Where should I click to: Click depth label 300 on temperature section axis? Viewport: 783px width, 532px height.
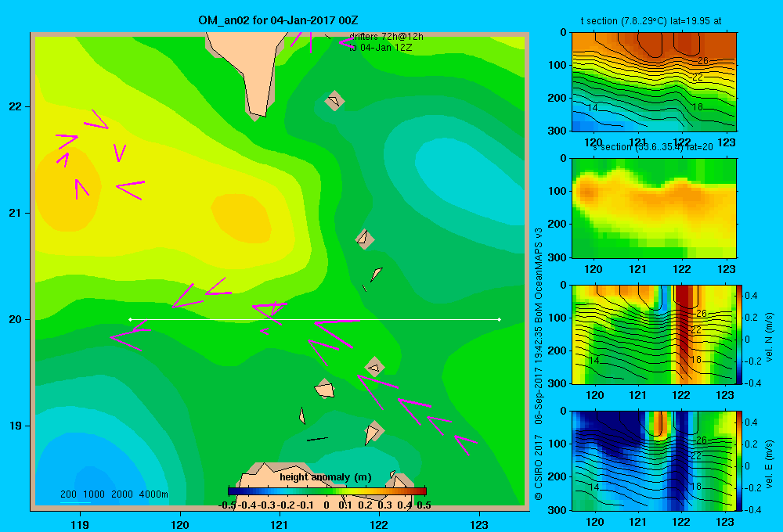click(x=557, y=130)
